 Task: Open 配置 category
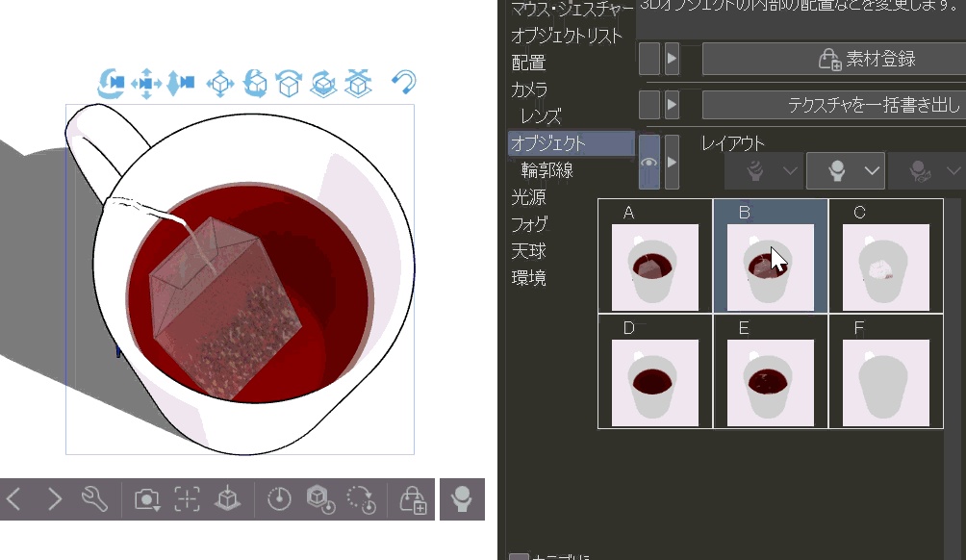coord(528,63)
